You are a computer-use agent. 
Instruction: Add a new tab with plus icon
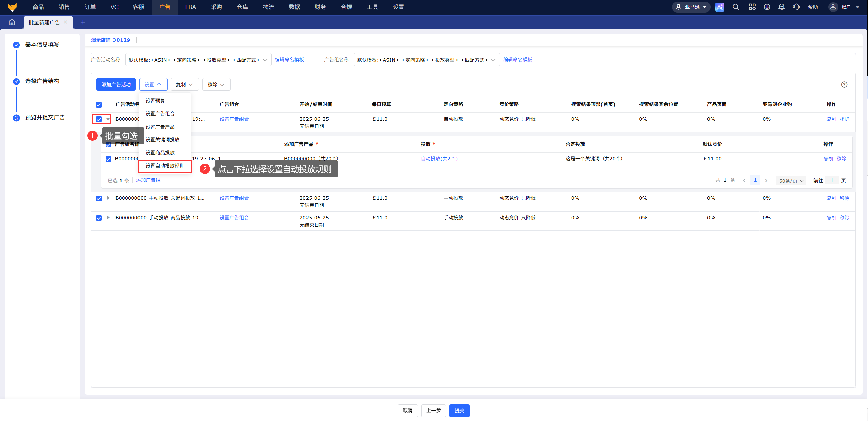[83, 22]
